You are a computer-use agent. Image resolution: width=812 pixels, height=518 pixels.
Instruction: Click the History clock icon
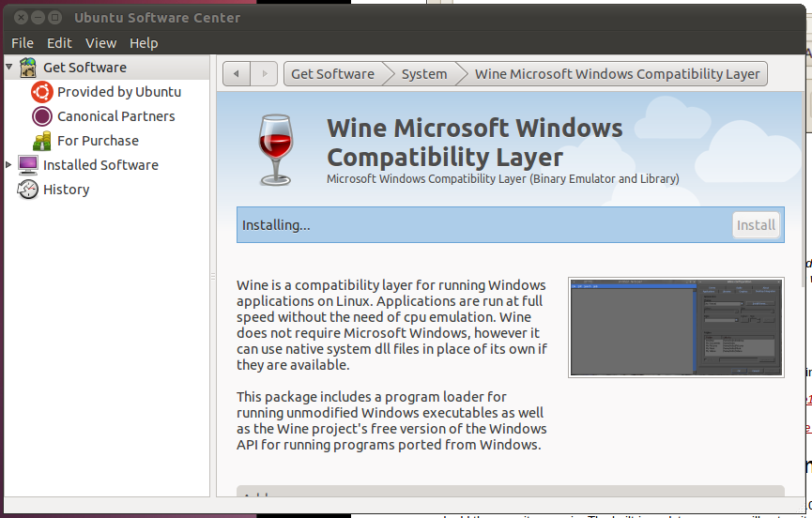(28, 190)
